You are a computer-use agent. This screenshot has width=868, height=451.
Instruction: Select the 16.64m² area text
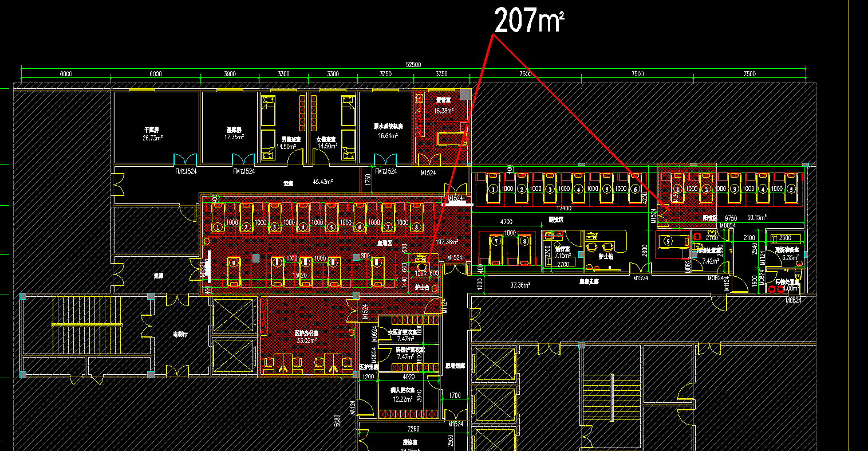(388, 136)
